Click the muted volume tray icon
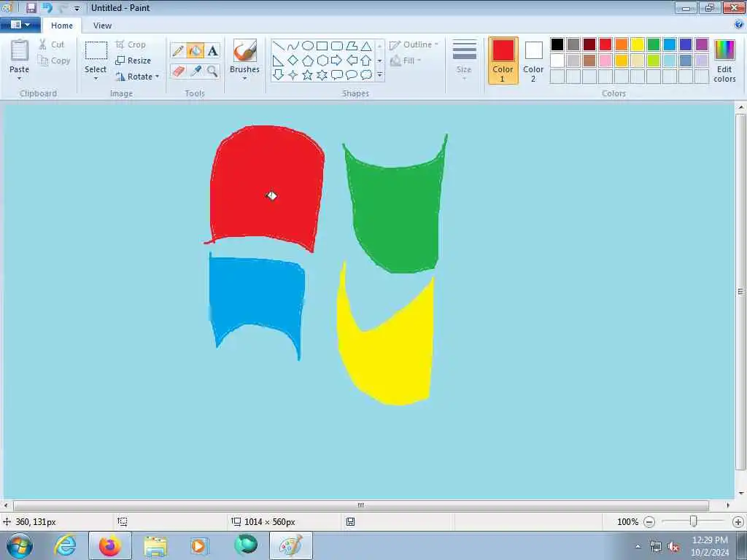747x560 pixels. 673,547
